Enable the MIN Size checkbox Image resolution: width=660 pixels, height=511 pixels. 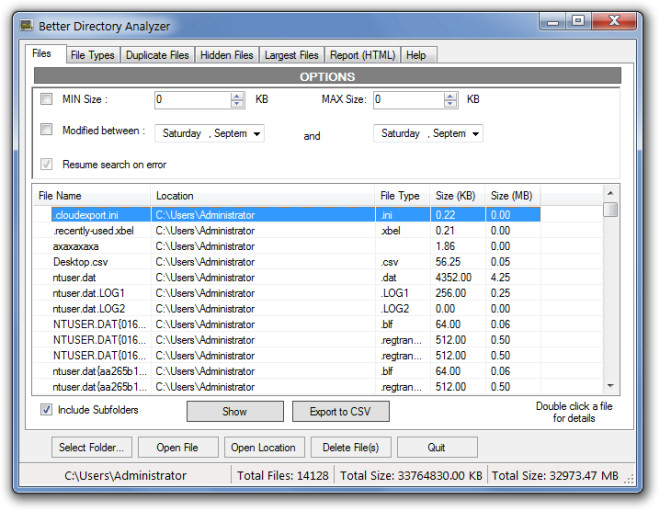[x=46, y=99]
